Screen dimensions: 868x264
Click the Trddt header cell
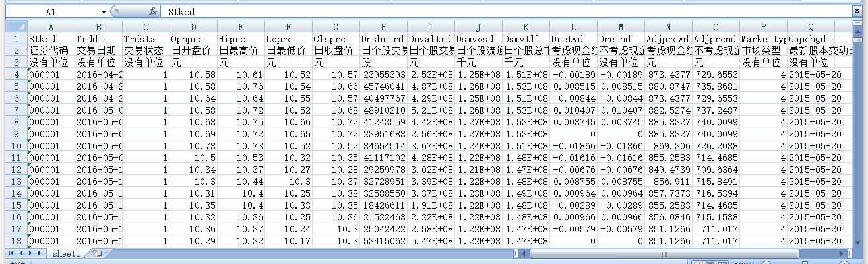(x=98, y=38)
